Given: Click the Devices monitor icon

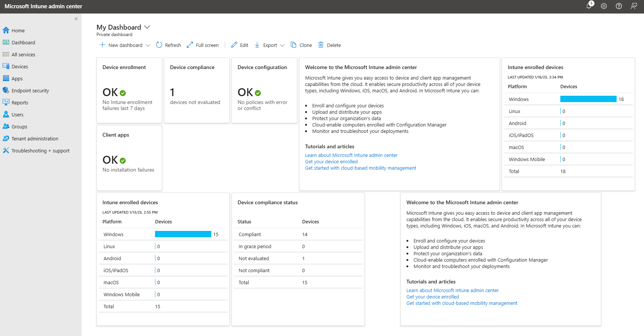Looking at the screenshot, I should (6, 66).
